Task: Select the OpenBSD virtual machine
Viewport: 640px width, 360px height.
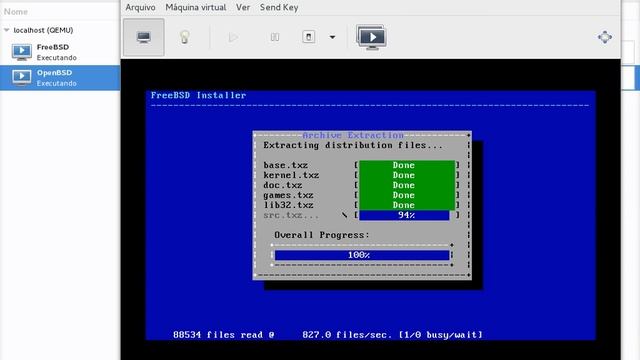Action: coord(60,78)
